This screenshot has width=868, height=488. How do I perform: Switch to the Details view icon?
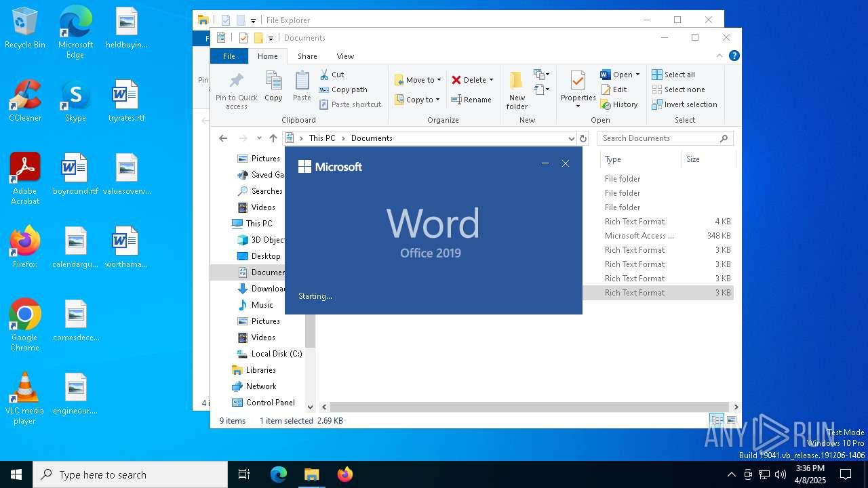pyautogui.click(x=716, y=420)
